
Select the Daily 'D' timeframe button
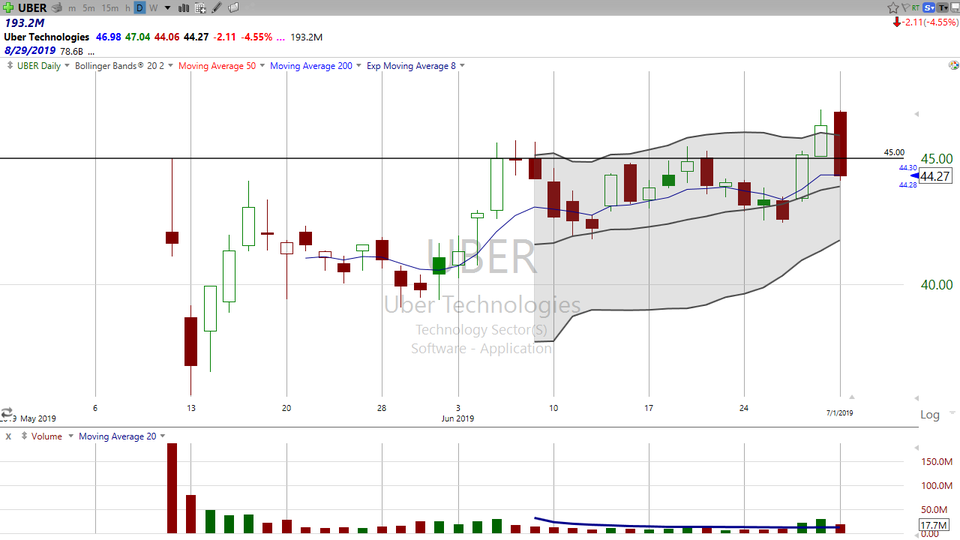point(140,8)
